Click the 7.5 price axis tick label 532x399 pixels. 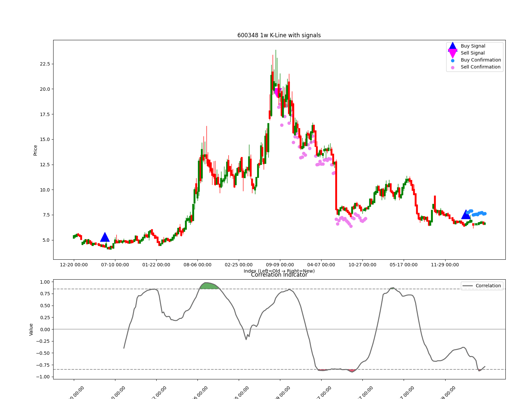pos(46,215)
